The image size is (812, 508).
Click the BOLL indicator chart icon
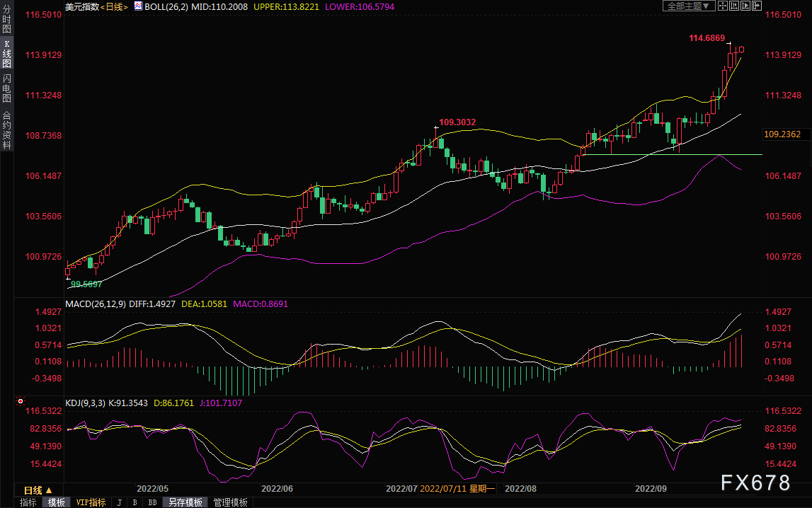[138, 6]
